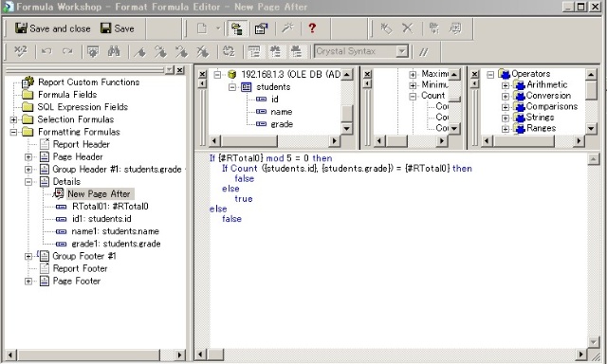Collapse the Details node

click(28, 182)
